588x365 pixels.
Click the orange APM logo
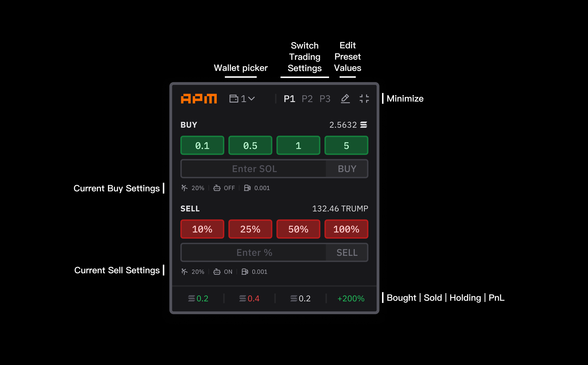199,99
